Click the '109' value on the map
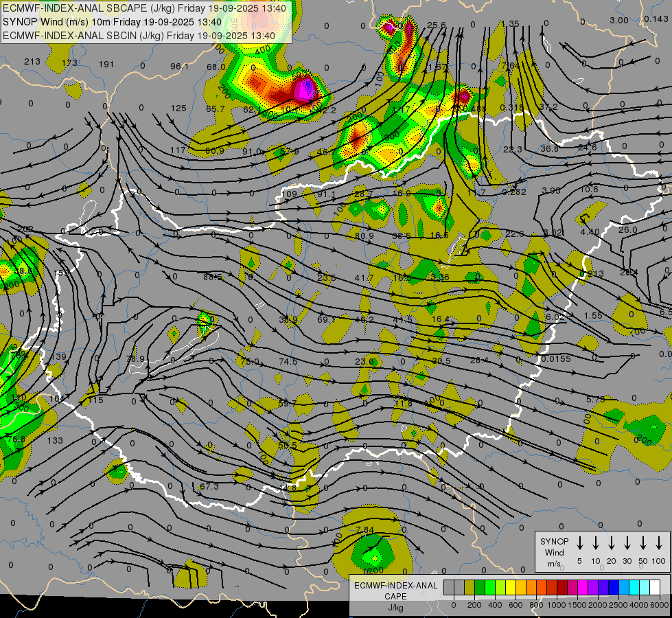This screenshot has height=618, width=672. pyautogui.click(x=289, y=194)
